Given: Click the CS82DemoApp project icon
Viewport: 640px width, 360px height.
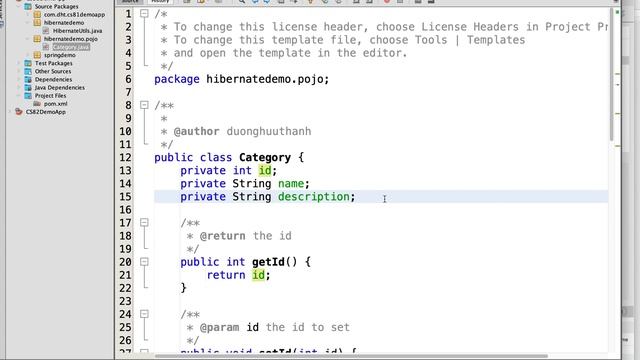Looking at the screenshot, I should point(19,111).
